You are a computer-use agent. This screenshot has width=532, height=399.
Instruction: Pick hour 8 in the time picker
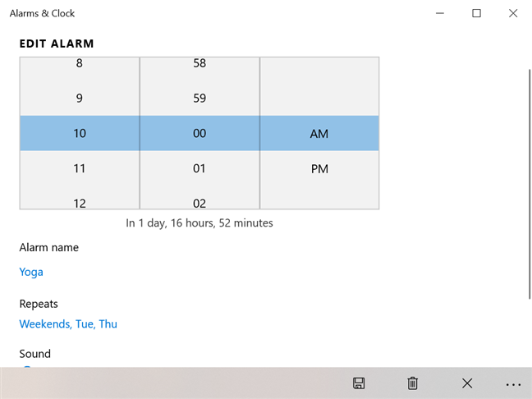click(80, 64)
